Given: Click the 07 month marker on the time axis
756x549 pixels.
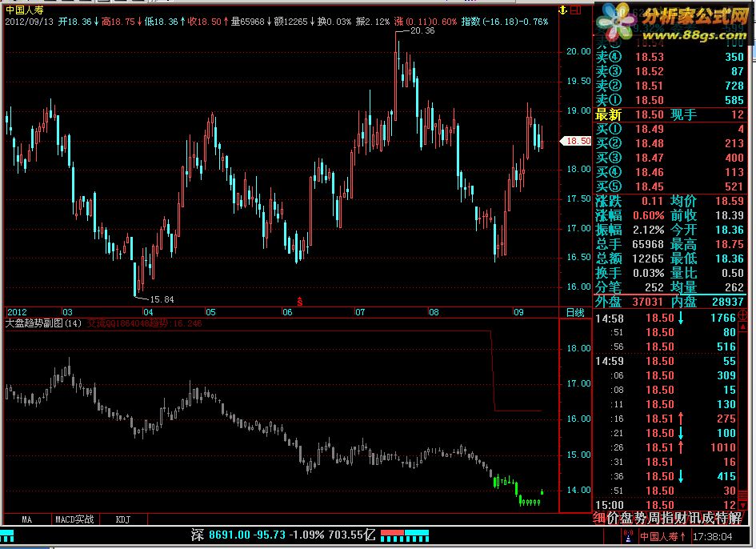Looking at the screenshot, I should (x=360, y=312).
